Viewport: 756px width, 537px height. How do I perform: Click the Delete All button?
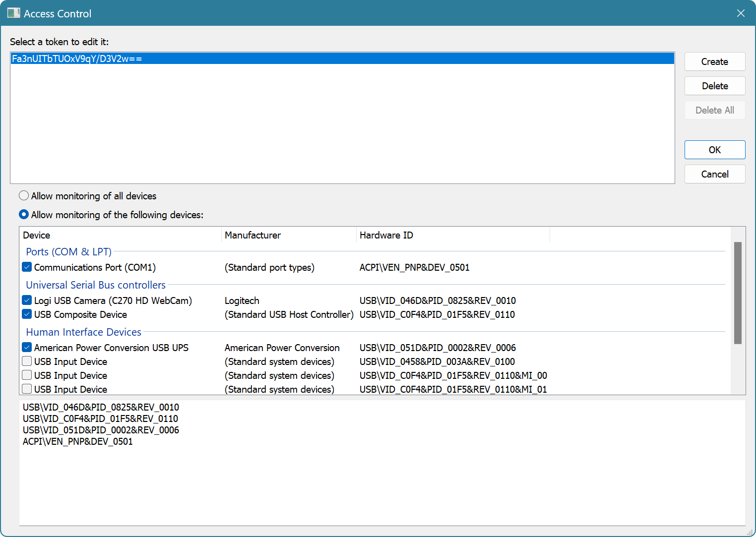tap(715, 110)
